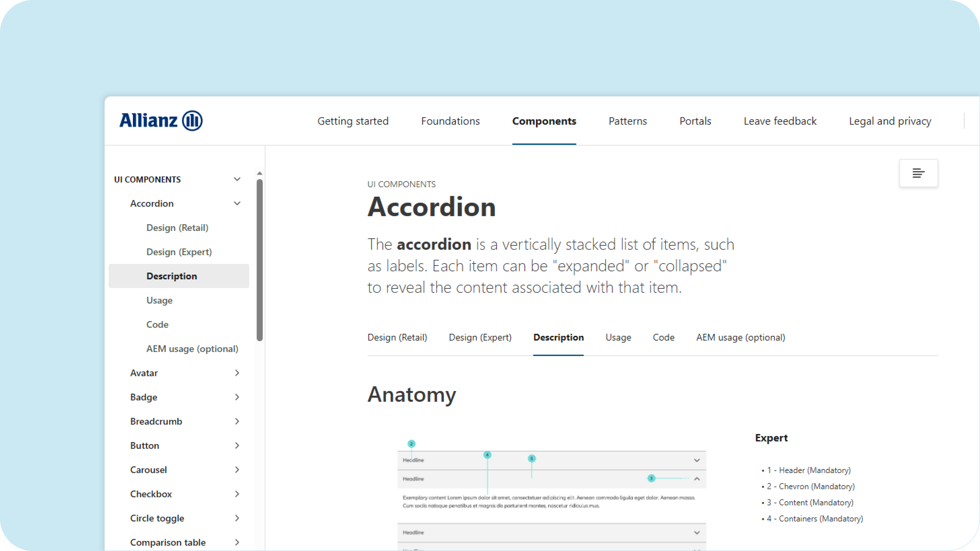The image size is (980, 551).
Task: Click the Button sidebar item label
Action: [145, 446]
